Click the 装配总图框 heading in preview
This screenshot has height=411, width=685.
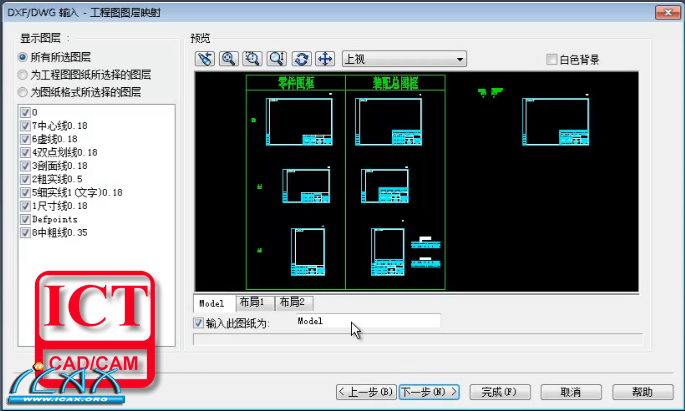(395, 83)
